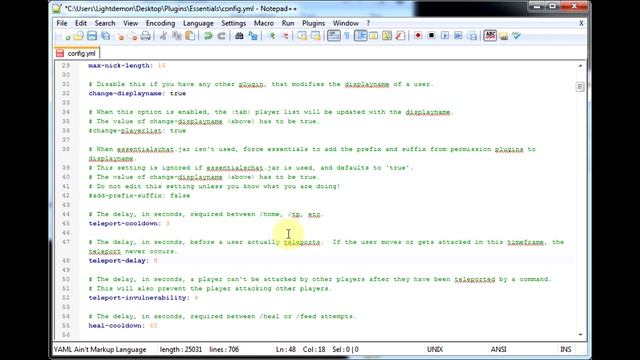Screen dimensions: 640x360
Task: Toggle synchronized horizontal scrolling
Action: pyautogui.click(x=316, y=36)
